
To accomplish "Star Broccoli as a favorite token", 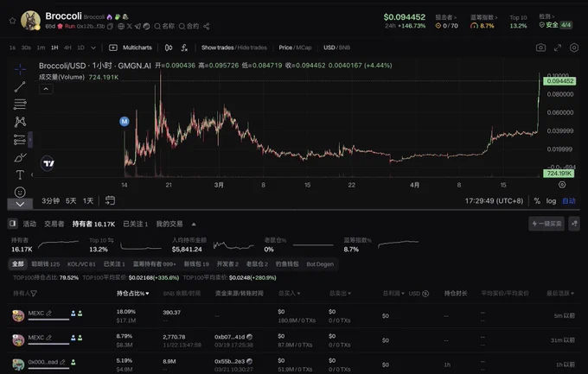I will click(12, 21).
